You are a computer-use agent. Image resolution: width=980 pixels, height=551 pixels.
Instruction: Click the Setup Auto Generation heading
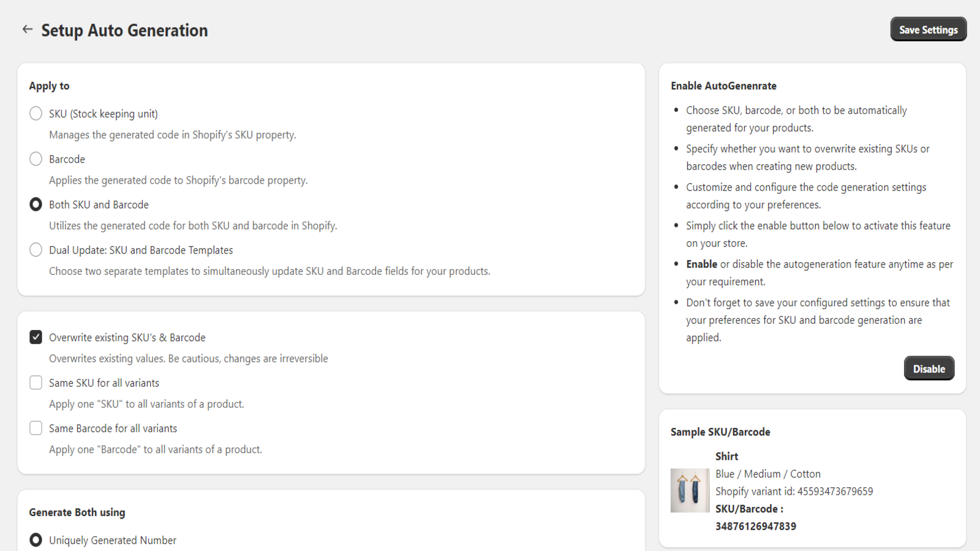[124, 29]
